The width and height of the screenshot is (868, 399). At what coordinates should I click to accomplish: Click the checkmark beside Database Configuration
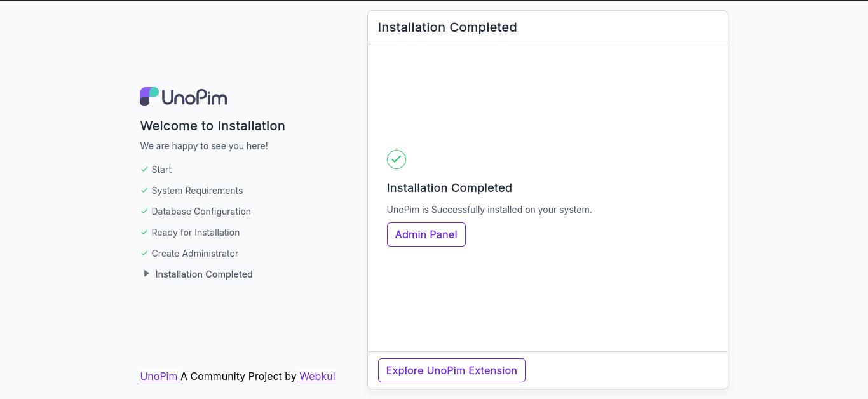pyautogui.click(x=144, y=212)
